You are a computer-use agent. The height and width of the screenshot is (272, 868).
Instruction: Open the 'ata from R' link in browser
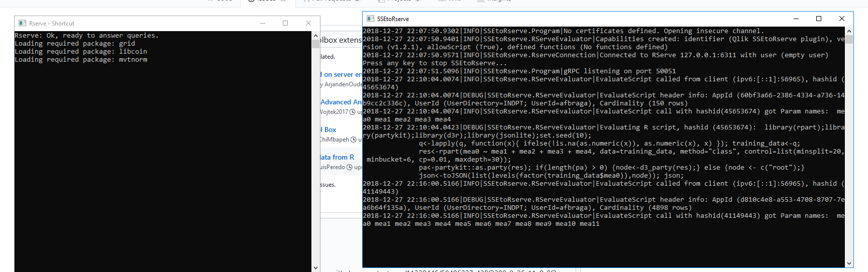coord(338,157)
